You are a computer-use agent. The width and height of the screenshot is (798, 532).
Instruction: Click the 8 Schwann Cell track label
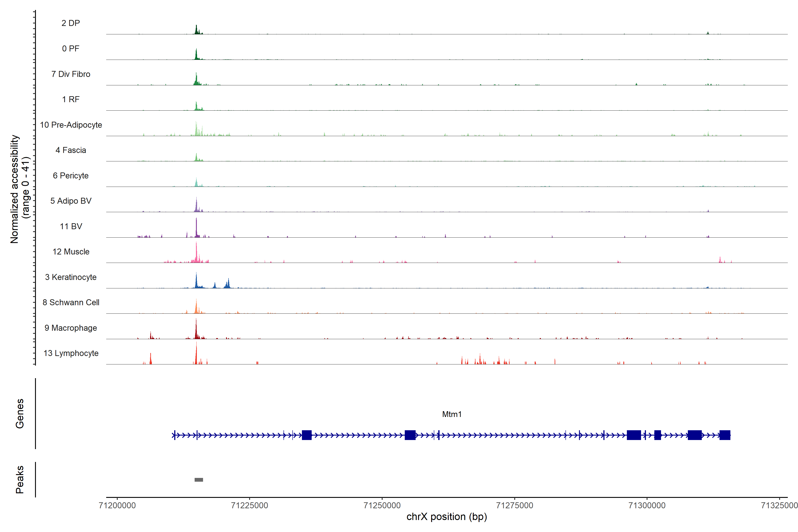(x=71, y=303)
